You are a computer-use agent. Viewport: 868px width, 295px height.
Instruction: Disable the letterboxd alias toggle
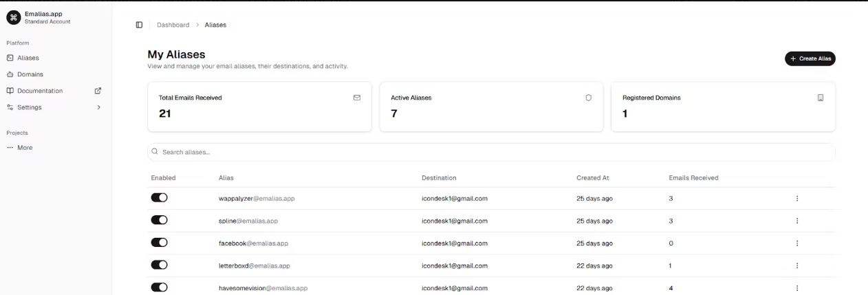(x=159, y=265)
